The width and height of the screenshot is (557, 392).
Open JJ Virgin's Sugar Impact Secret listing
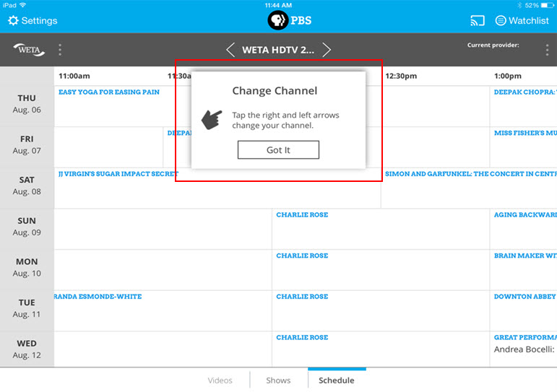[118, 174]
